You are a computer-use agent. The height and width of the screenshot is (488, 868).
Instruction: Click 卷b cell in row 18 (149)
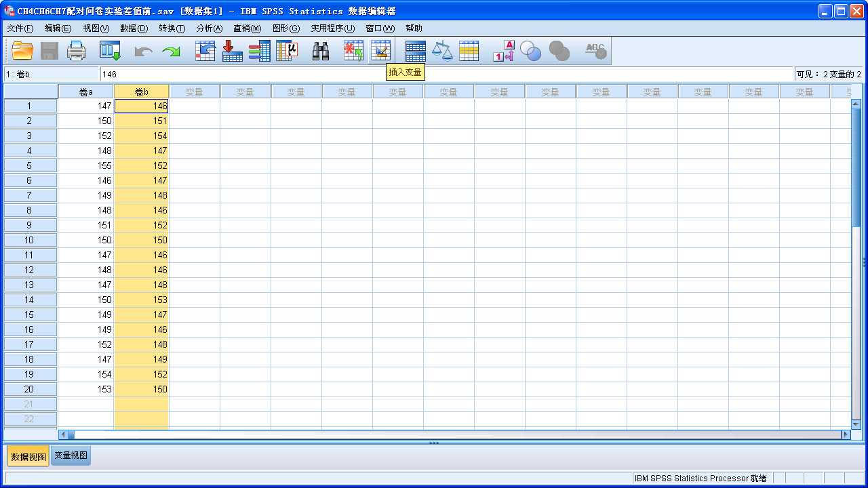pyautogui.click(x=142, y=359)
